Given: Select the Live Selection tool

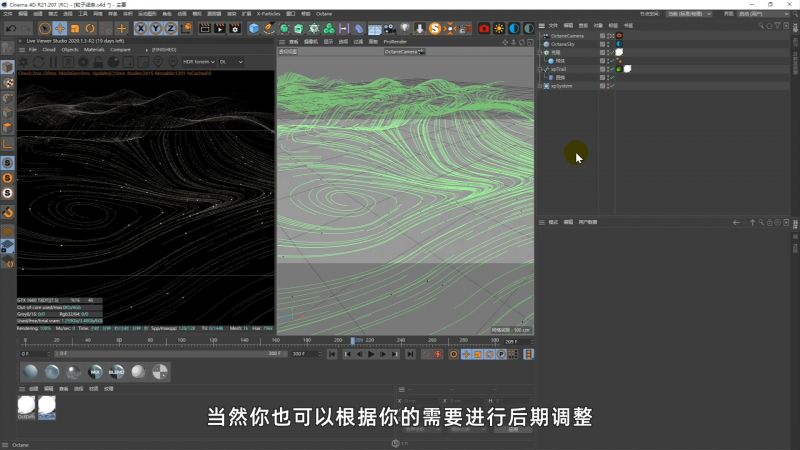Looking at the screenshot, I should click(x=45, y=29).
